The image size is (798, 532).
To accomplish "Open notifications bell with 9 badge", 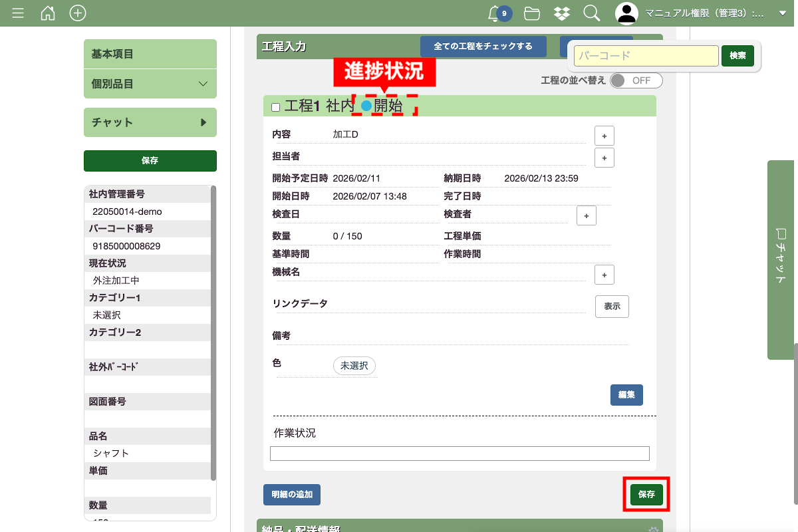I will pyautogui.click(x=495, y=13).
